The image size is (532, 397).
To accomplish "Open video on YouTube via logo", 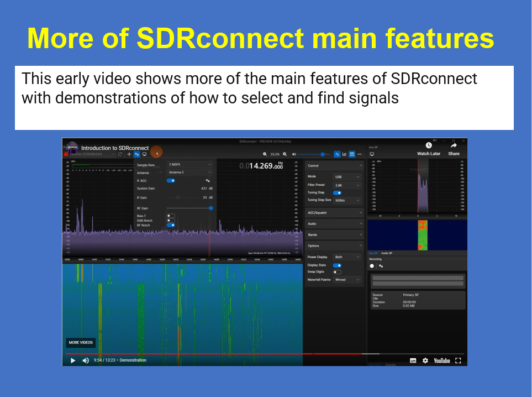I will click(x=442, y=361).
